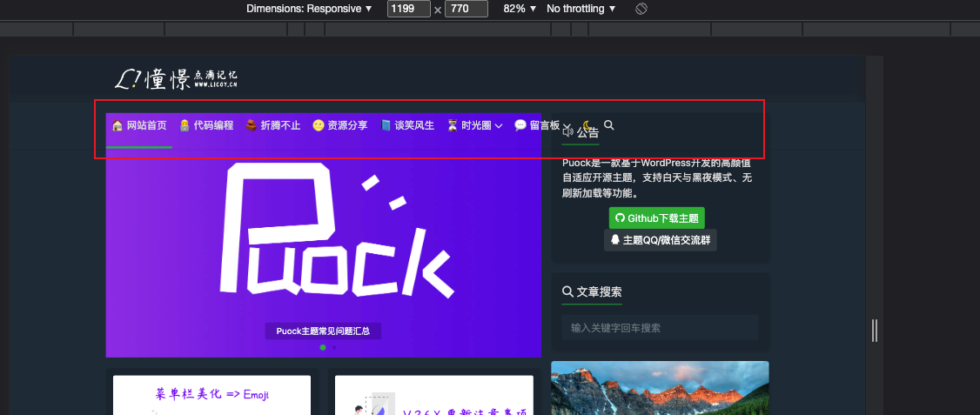980x415 pixels.
Task: Open the 代码编程 menu item
Action: click(x=206, y=125)
